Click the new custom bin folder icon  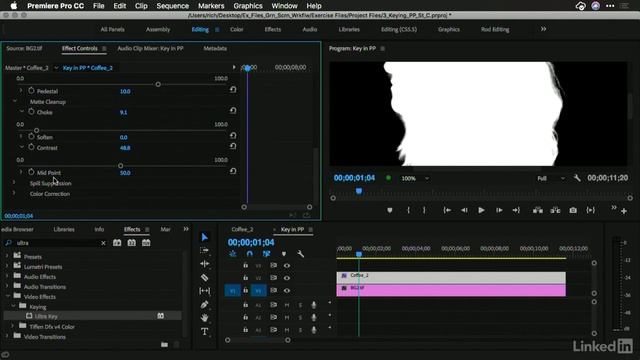[164, 345]
